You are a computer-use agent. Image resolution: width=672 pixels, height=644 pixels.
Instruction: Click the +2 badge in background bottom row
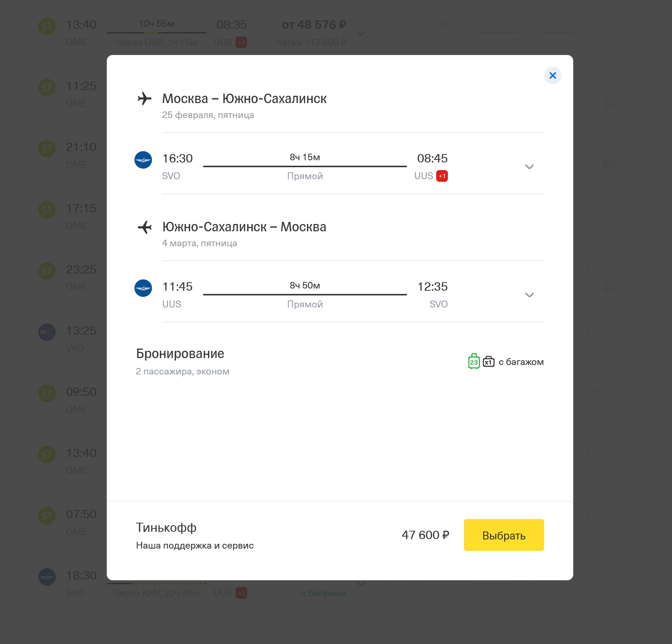241,593
